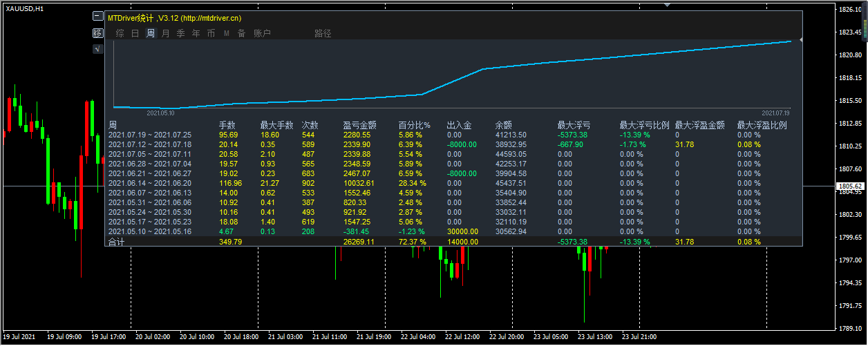Select row 2021.06.28 ~ 2021.07.04
The image size is (868, 346).
pos(453,163)
